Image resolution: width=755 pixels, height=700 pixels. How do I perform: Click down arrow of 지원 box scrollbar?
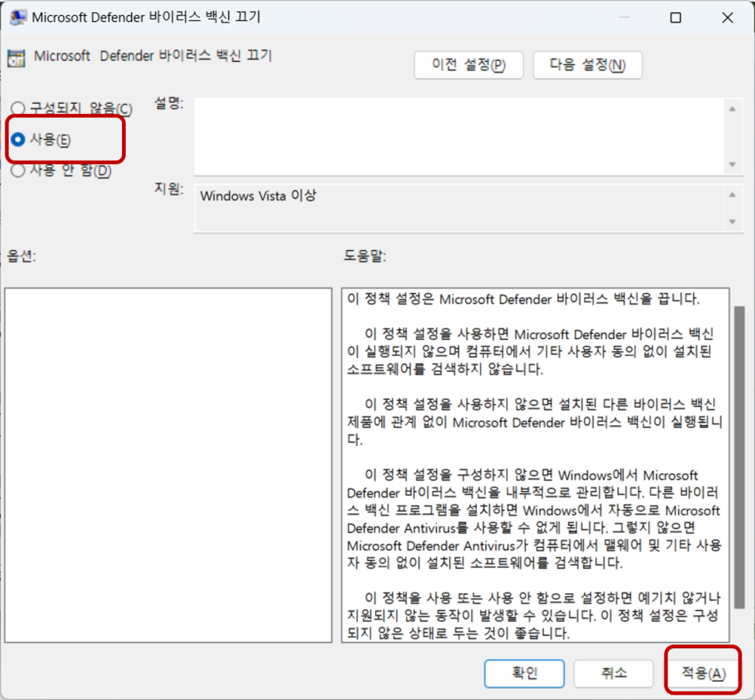click(732, 221)
